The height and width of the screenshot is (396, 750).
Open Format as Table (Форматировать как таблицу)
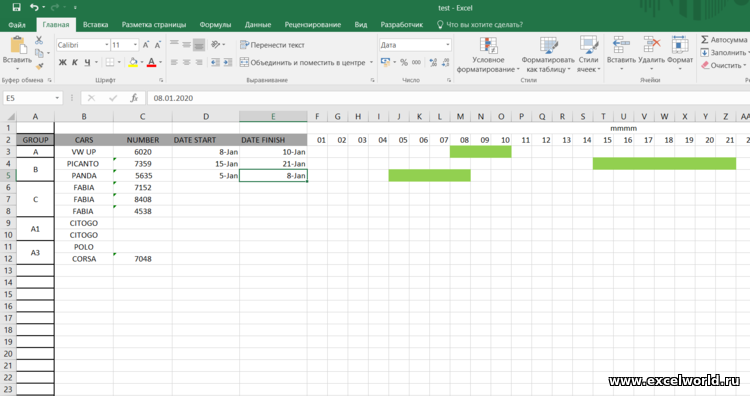point(548,55)
